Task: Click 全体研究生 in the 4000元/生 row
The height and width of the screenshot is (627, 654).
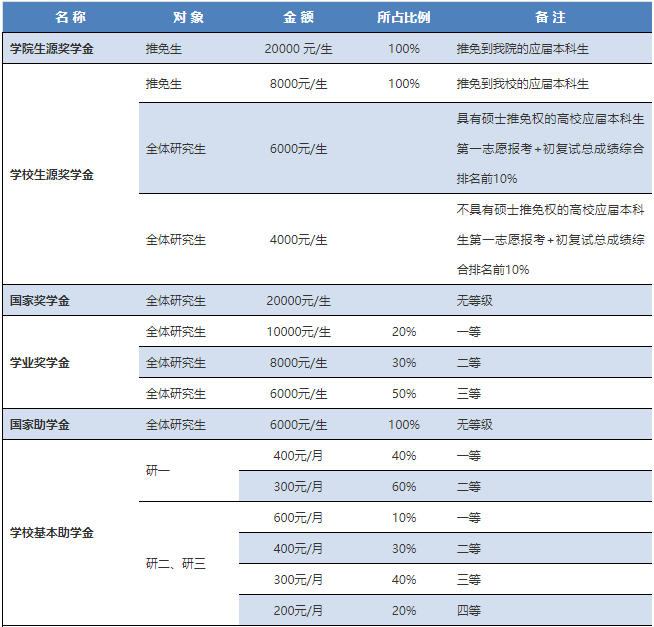Action: pyautogui.click(x=176, y=240)
